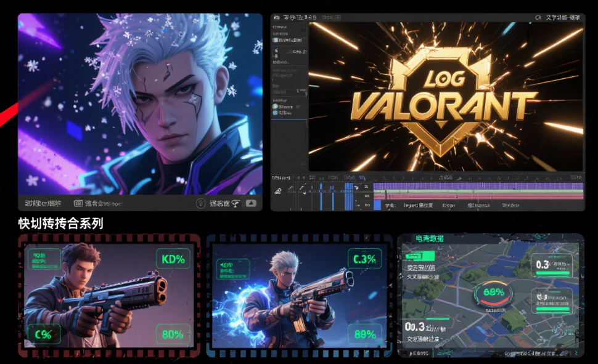The height and width of the screenshot is (364, 598).
Task: Click the 'KD%' badge on the first card
Action: click(173, 259)
